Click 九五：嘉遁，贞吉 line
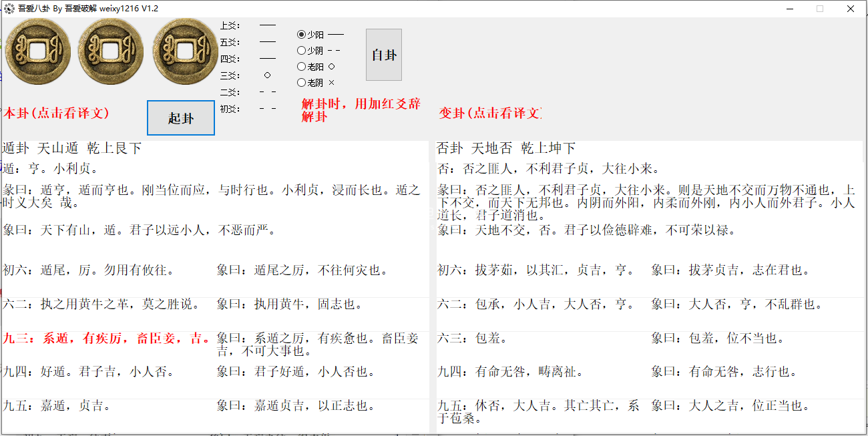 (57, 405)
